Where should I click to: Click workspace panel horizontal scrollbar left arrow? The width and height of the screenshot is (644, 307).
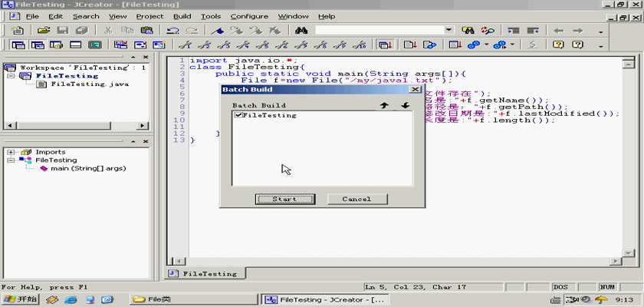9,126
